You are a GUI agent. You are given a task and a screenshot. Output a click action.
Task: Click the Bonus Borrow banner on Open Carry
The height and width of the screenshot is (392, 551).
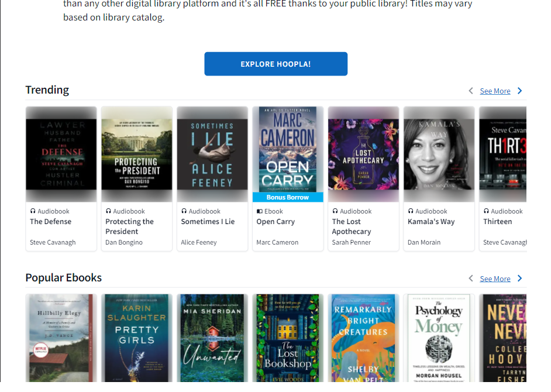tap(288, 197)
